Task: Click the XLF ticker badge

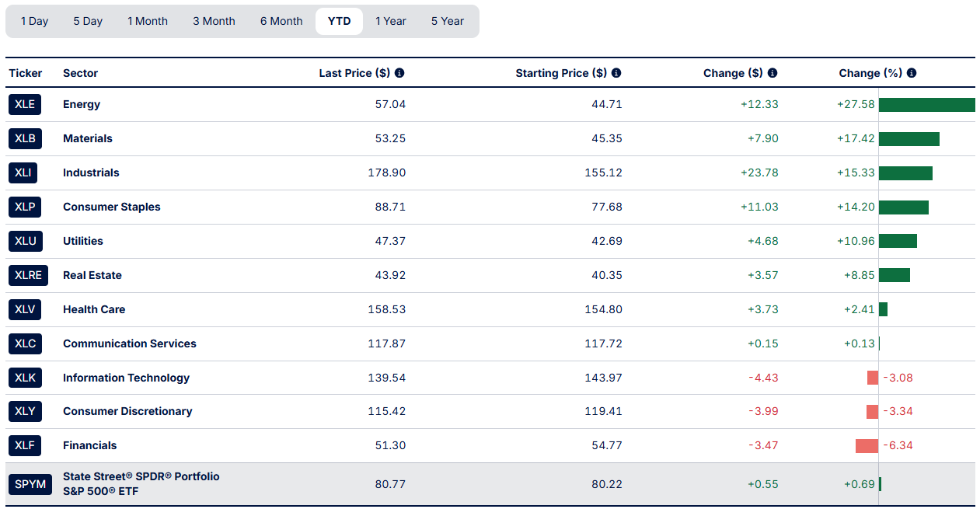Action: click(x=25, y=445)
